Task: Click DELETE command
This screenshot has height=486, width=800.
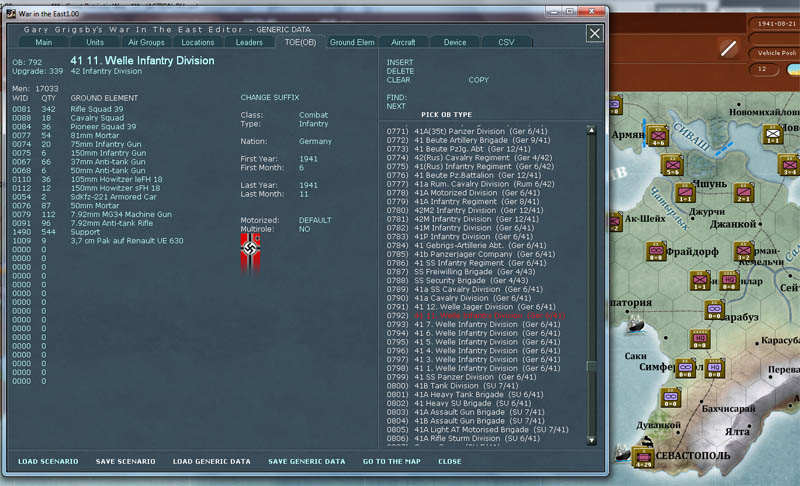Action: tap(400, 71)
